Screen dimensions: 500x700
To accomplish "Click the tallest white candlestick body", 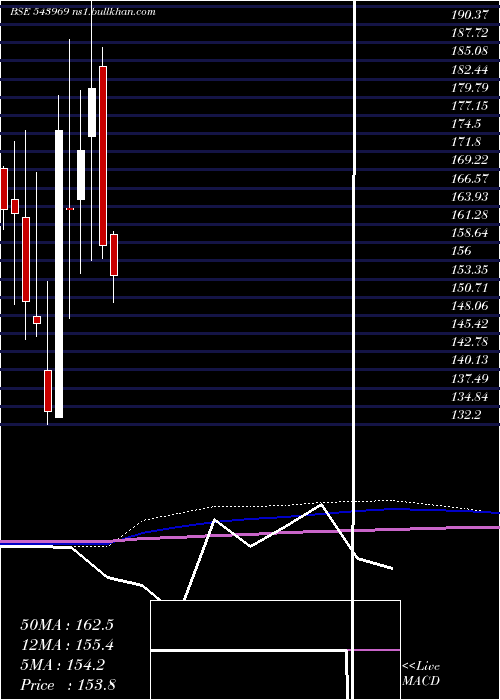I will pos(59,274).
